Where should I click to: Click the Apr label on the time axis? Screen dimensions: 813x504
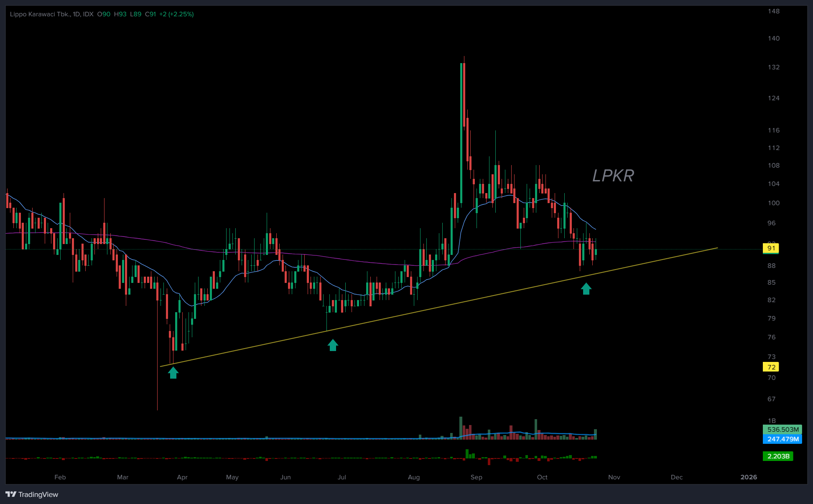click(x=182, y=477)
